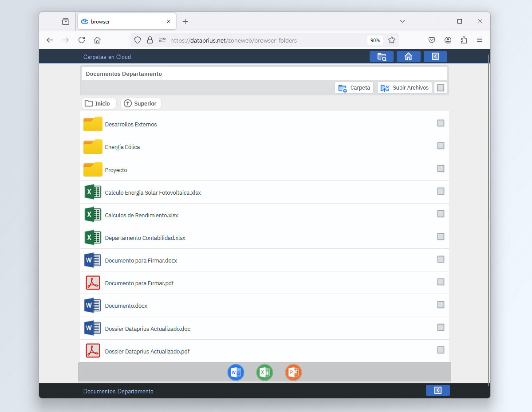Open the recent browsing view icon
Viewport: 532px width, 412px height.
point(66,21)
